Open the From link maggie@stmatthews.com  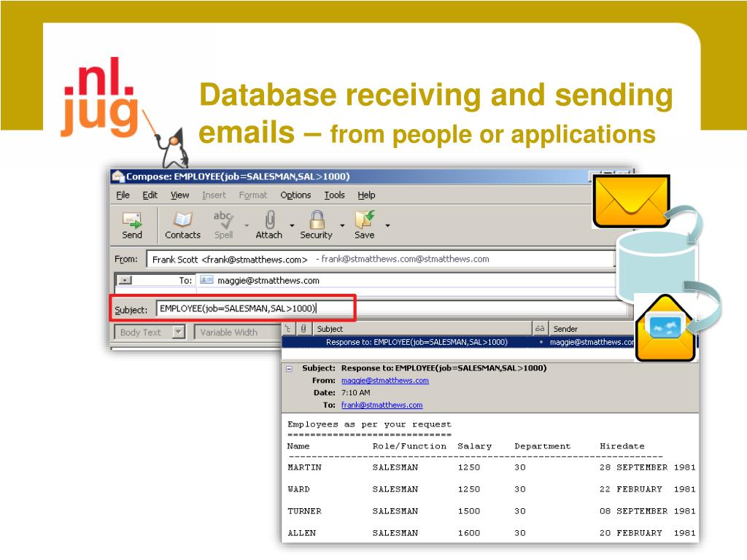(385, 381)
